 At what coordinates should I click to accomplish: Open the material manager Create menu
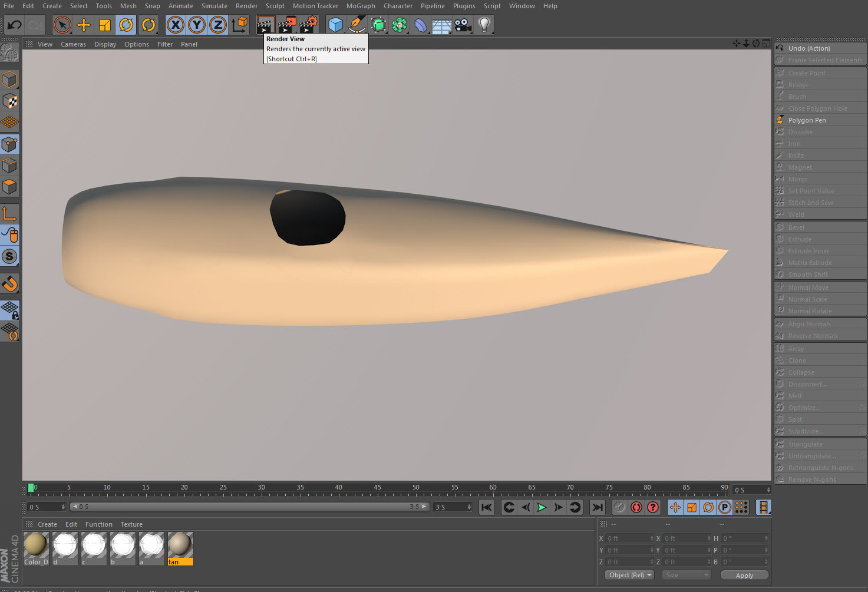tap(47, 524)
